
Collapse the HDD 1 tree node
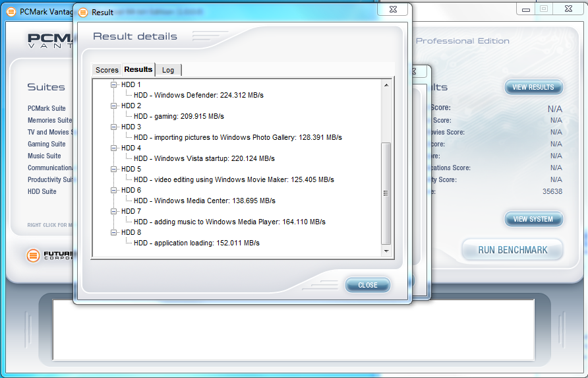pyautogui.click(x=113, y=85)
